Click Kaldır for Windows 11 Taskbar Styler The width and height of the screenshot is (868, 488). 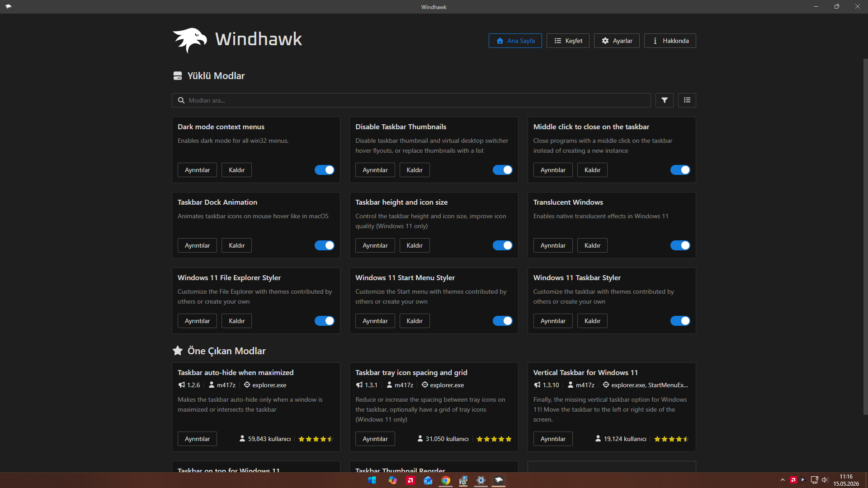(592, 321)
